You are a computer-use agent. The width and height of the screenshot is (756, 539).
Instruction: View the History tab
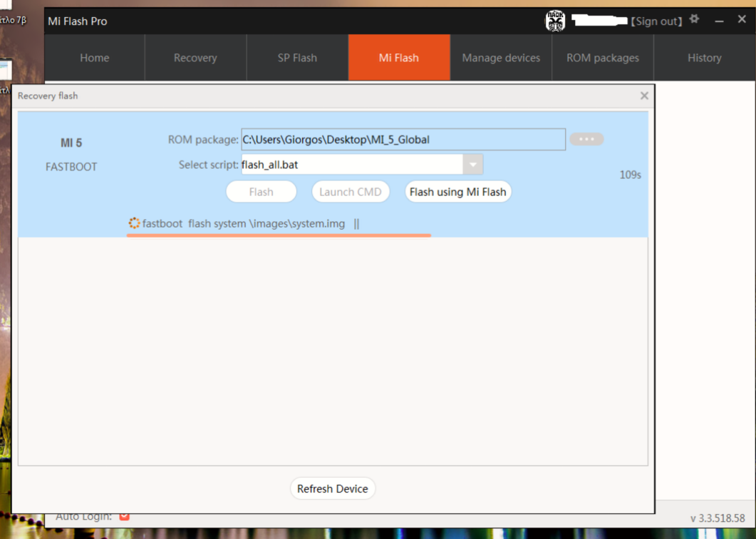(705, 58)
